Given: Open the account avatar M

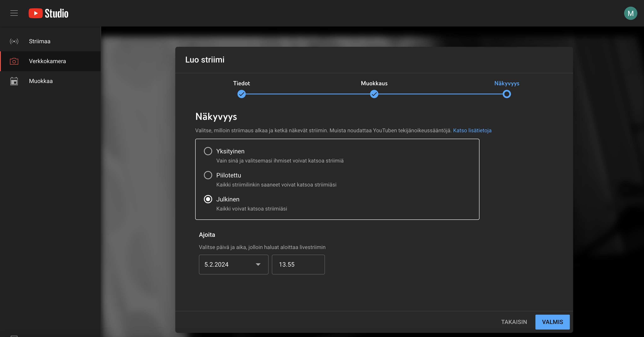Looking at the screenshot, I should (630, 13).
